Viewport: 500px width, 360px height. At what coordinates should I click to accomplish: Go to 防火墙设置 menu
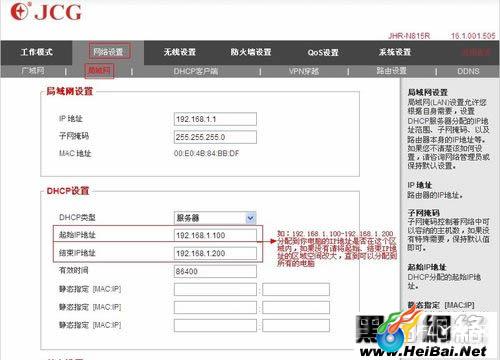click(251, 52)
